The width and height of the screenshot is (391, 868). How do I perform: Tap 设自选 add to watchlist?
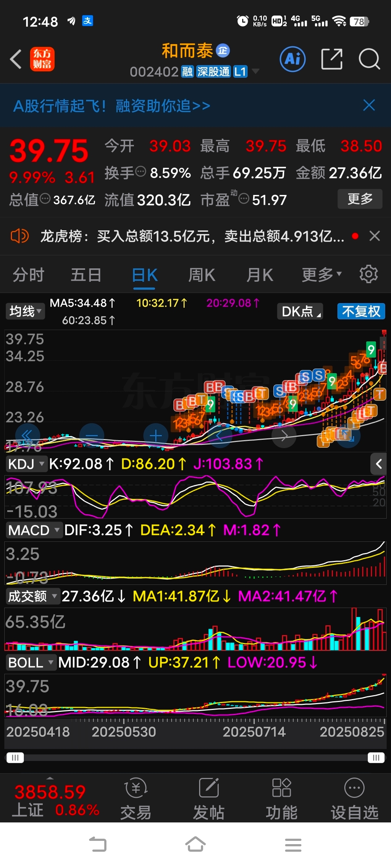pos(354,799)
